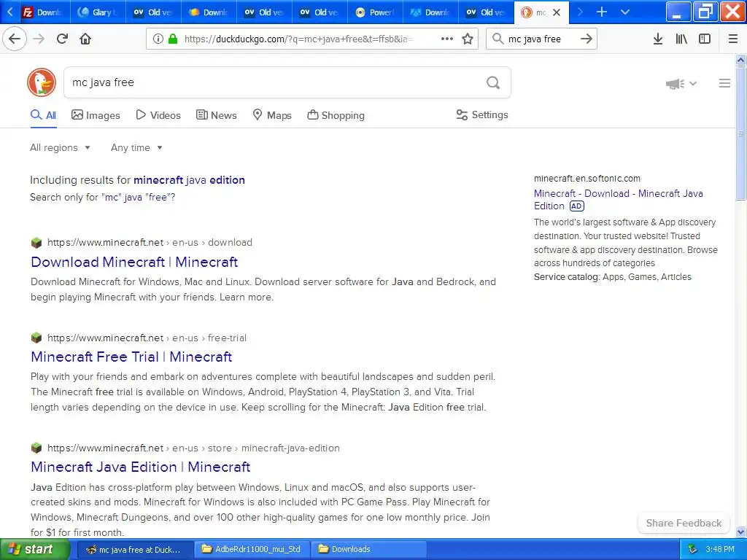Select the All results tab
This screenshot has width=747, height=560.
pyautogui.click(x=43, y=115)
